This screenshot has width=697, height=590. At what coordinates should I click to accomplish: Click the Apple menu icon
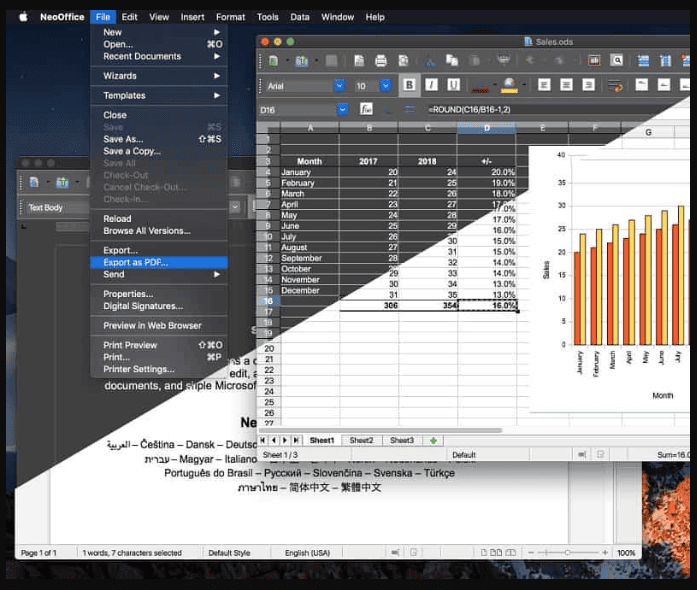click(24, 17)
